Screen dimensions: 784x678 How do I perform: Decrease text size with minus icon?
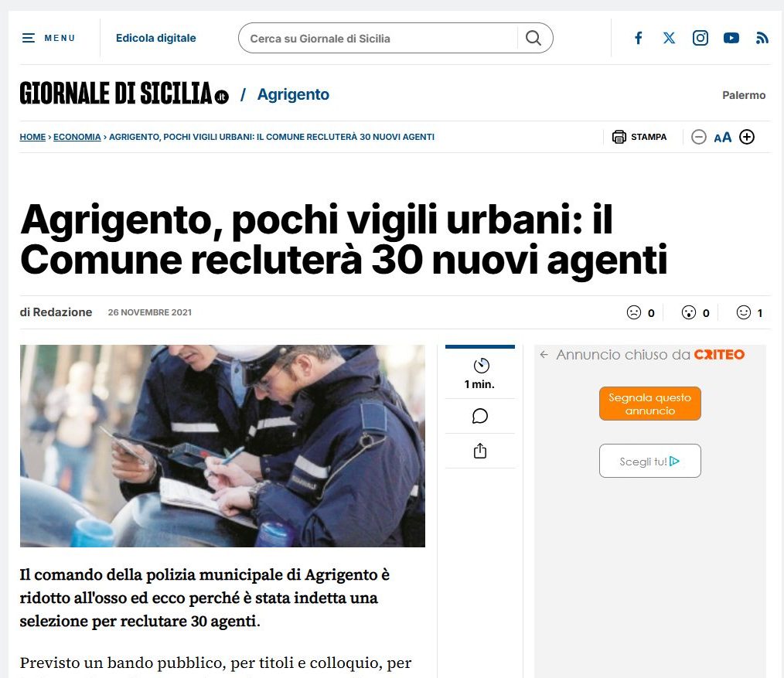(698, 137)
